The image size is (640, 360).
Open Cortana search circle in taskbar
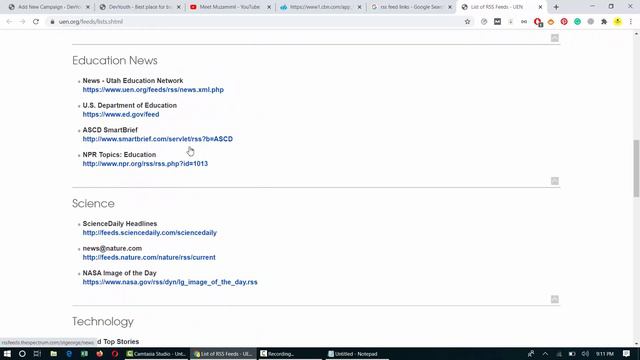[x=22, y=354]
